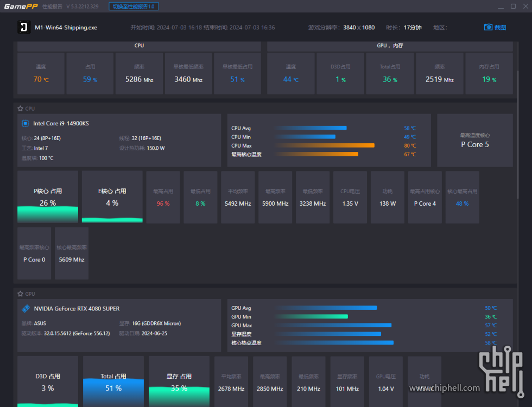Click the core max usage 48 % value
This screenshot has height=407, width=532.
pos(462,203)
